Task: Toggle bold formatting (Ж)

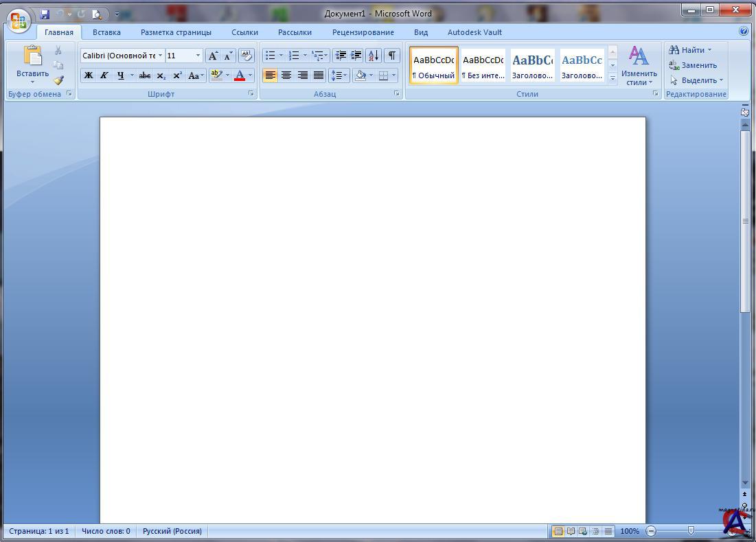Action: 88,75
